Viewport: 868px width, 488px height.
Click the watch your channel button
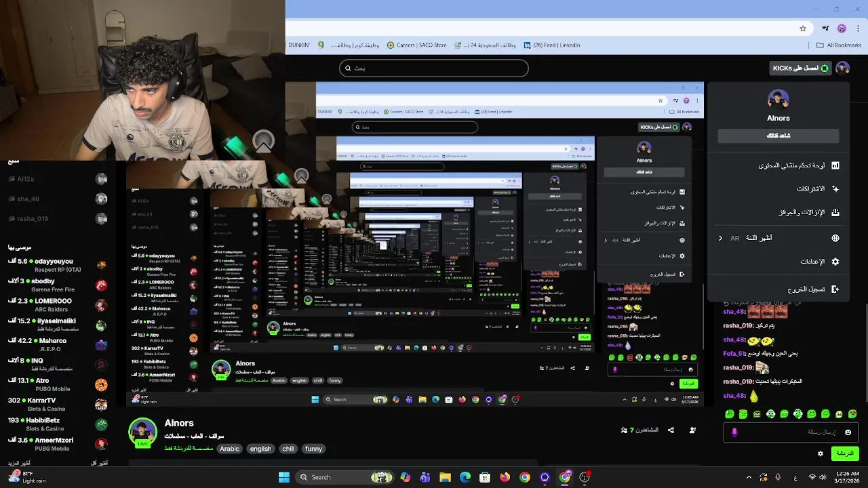click(778, 136)
